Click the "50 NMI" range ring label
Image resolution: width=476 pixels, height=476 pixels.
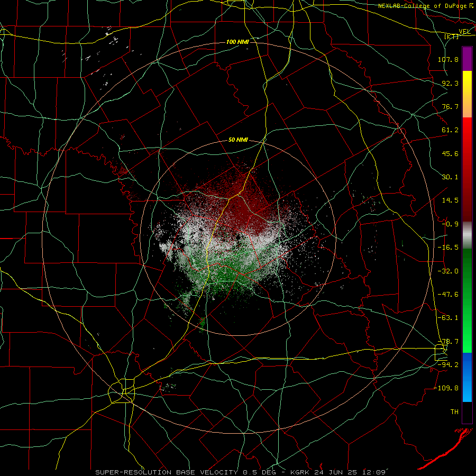tap(238, 140)
